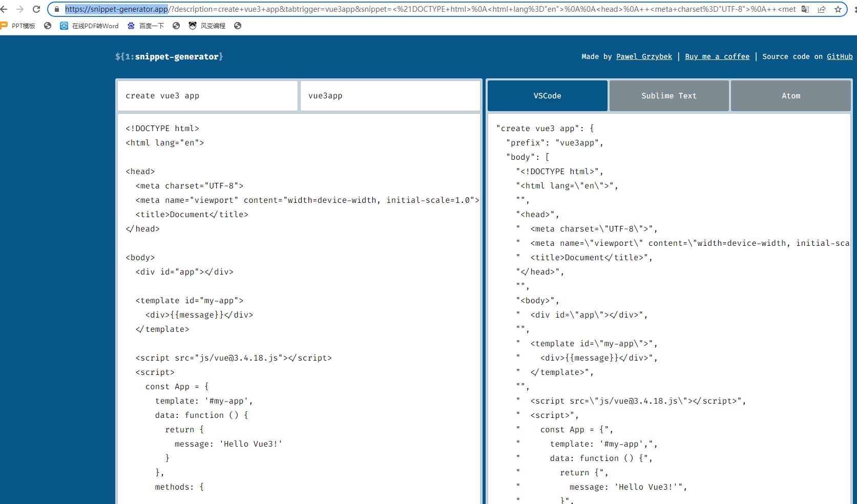
Task: Switch to the Atom output tab
Action: (x=791, y=96)
